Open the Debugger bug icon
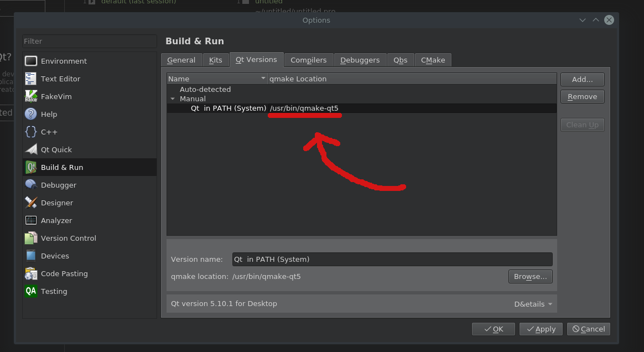 coord(31,185)
